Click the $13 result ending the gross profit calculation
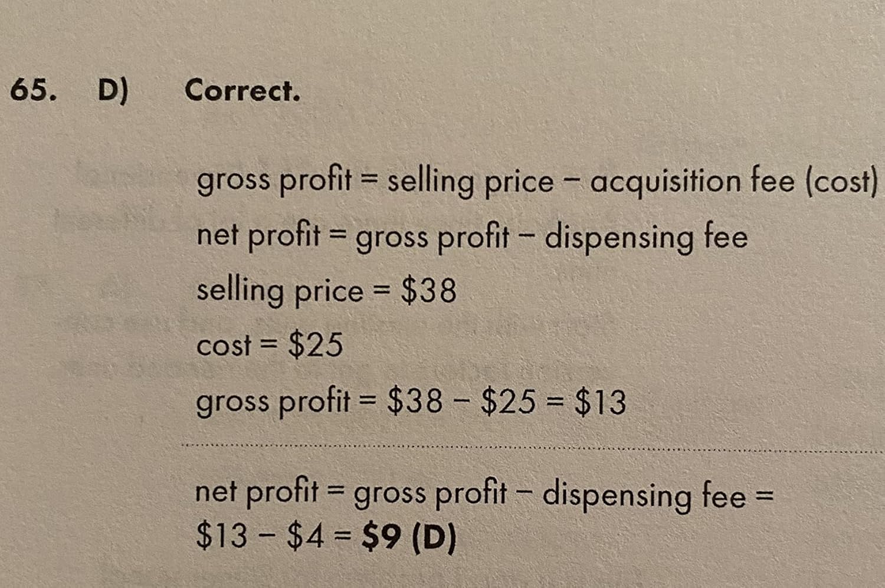Viewport: 885px width, 588px height. pyautogui.click(x=600, y=402)
